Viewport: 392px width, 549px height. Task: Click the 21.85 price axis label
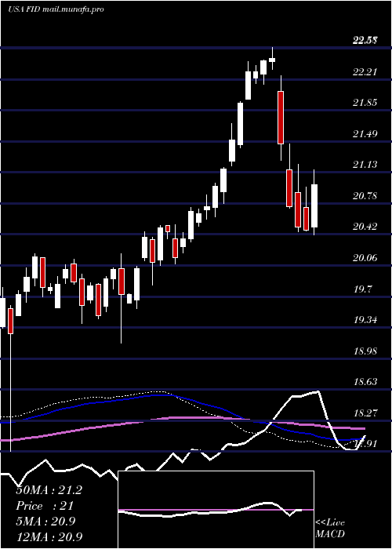point(365,103)
